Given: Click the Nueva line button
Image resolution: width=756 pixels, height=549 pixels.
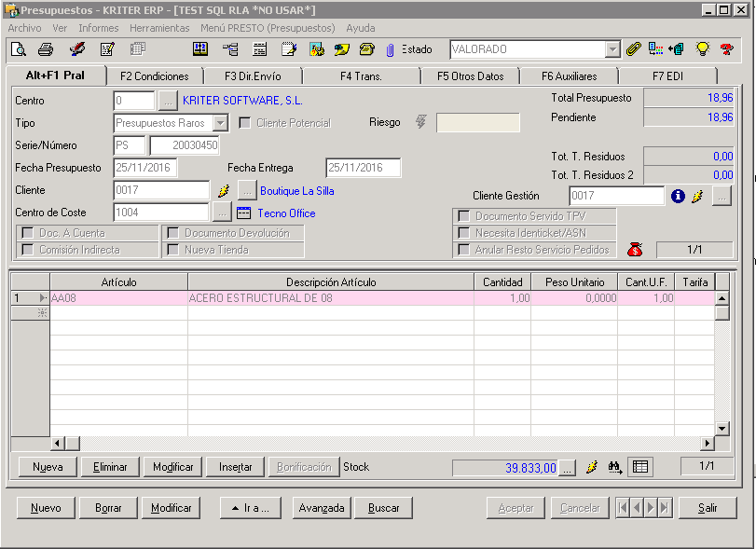Looking at the screenshot, I should (48, 467).
